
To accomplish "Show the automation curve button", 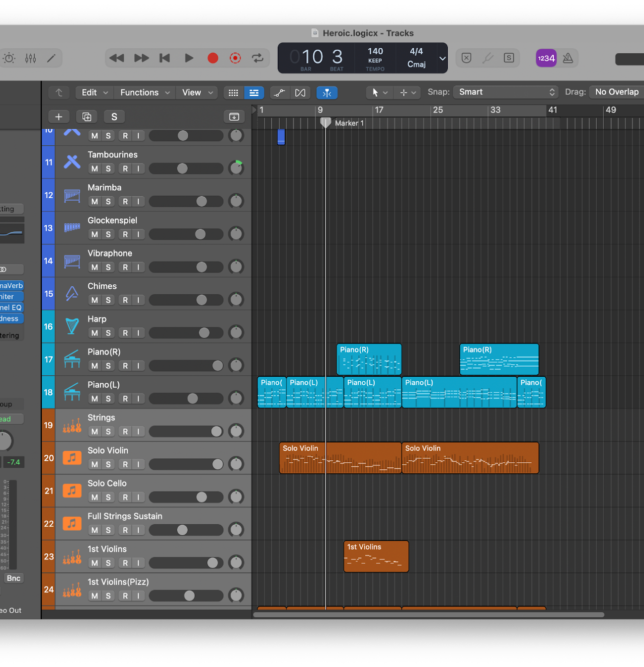I will [x=279, y=93].
